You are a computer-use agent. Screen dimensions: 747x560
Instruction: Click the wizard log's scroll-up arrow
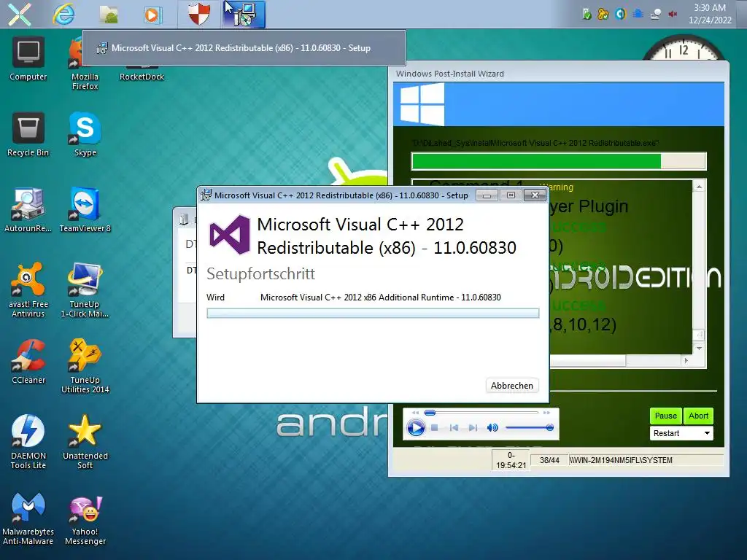699,187
